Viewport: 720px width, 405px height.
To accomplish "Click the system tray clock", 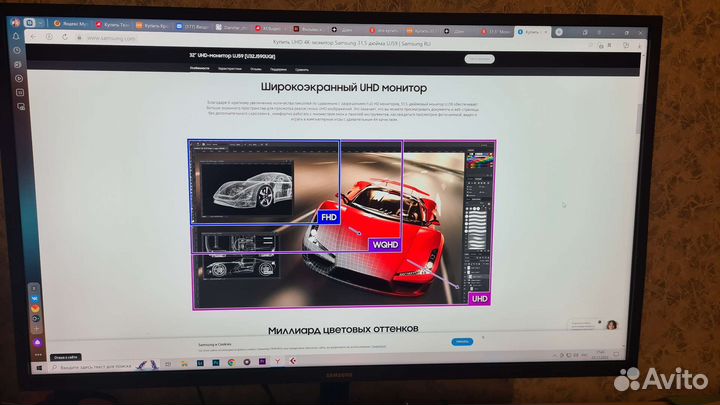I will pos(598,354).
